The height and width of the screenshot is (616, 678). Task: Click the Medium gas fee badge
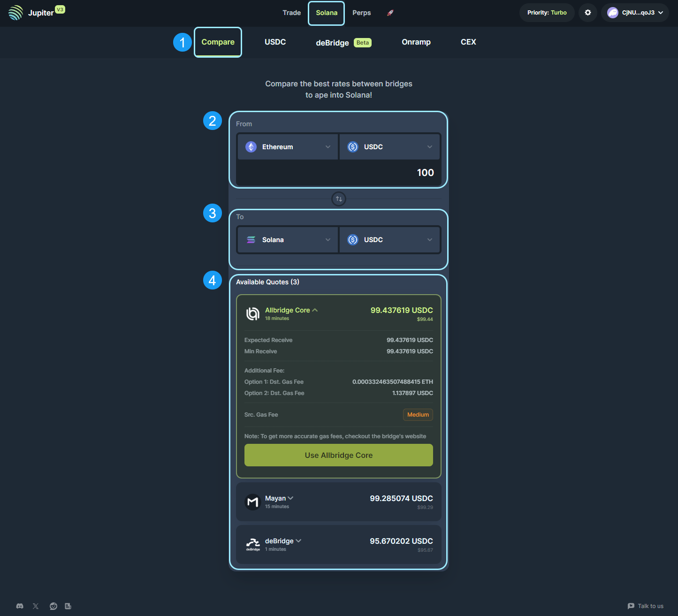pos(418,415)
